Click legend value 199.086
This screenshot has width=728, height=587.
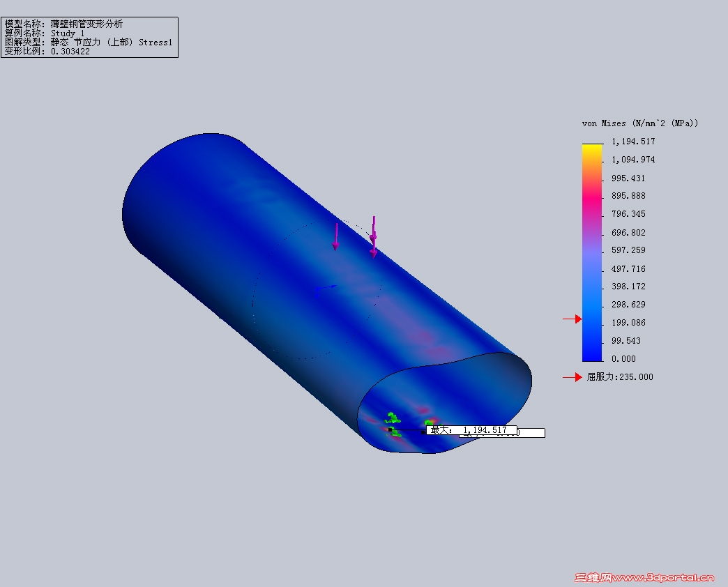628,323
